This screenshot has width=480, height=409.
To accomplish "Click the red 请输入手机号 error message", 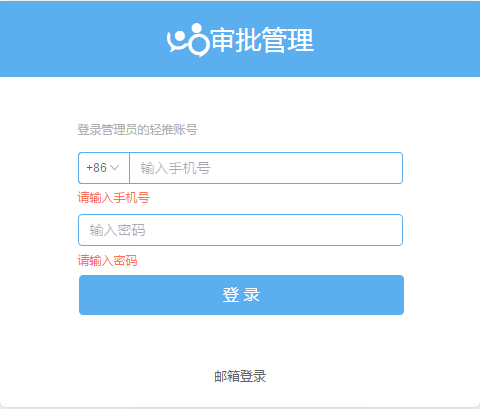I will (x=113, y=198).
